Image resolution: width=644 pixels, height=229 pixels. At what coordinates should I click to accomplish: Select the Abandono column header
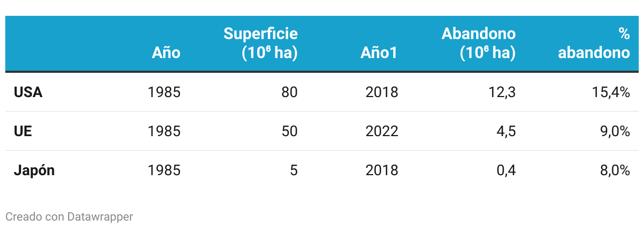coord(478,43)
